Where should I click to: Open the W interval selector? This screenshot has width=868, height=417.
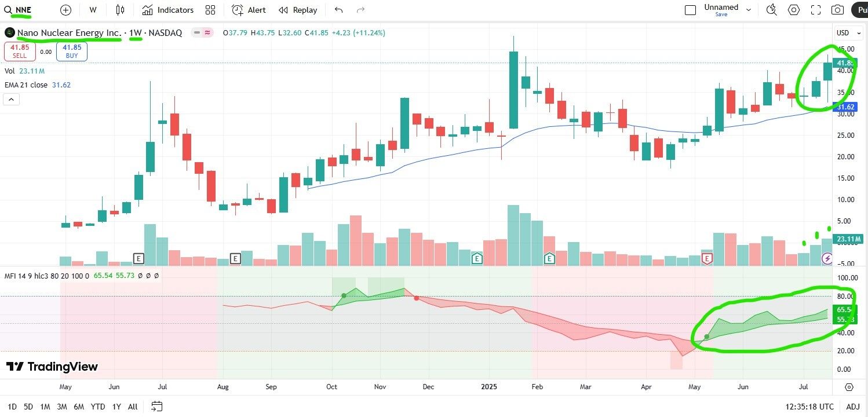pyautogui.click(x=93, y=10)
